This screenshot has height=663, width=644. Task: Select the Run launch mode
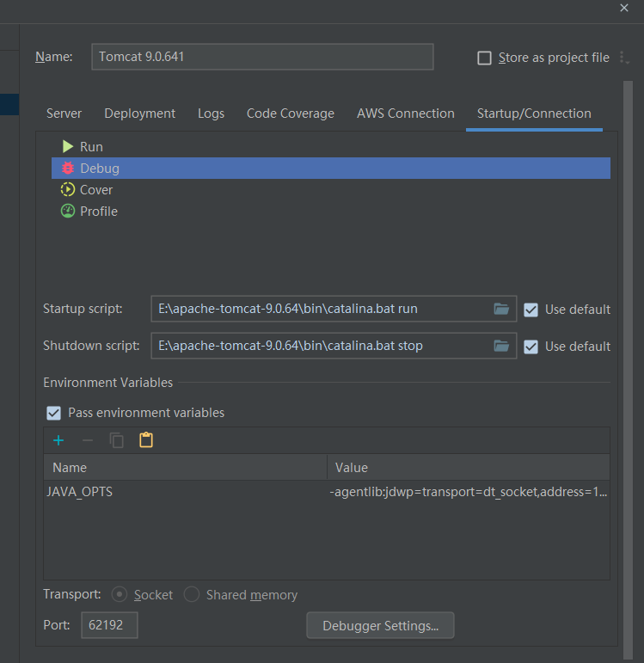click(331, 147)
